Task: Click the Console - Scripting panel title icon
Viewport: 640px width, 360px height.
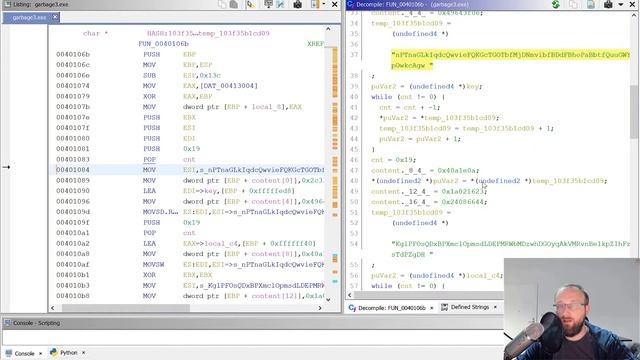Action: (7, 323)
